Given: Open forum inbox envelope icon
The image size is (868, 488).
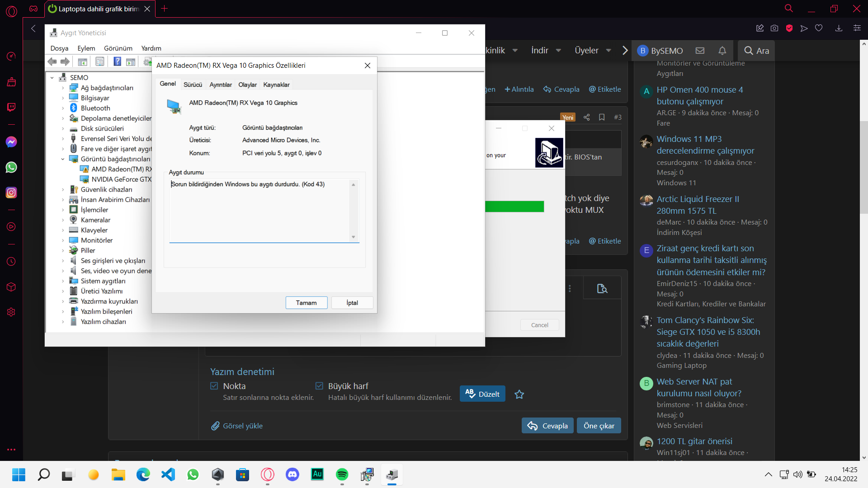Looking at the screenshot, I should tap(700, 51).
